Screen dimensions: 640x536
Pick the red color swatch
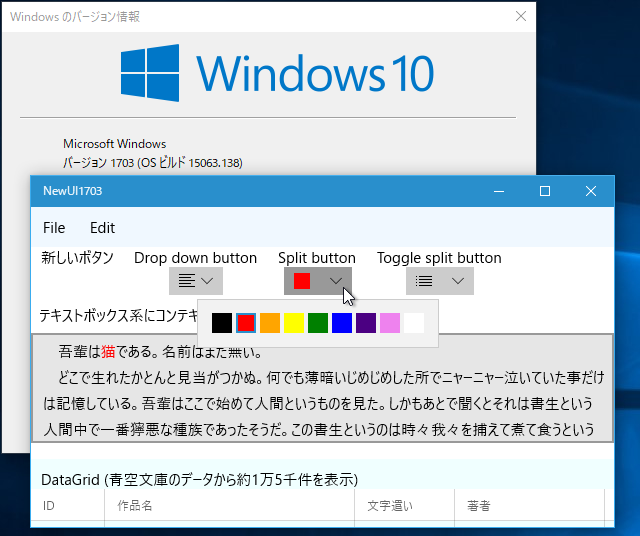pyautogui.click(x=246, y=323)
